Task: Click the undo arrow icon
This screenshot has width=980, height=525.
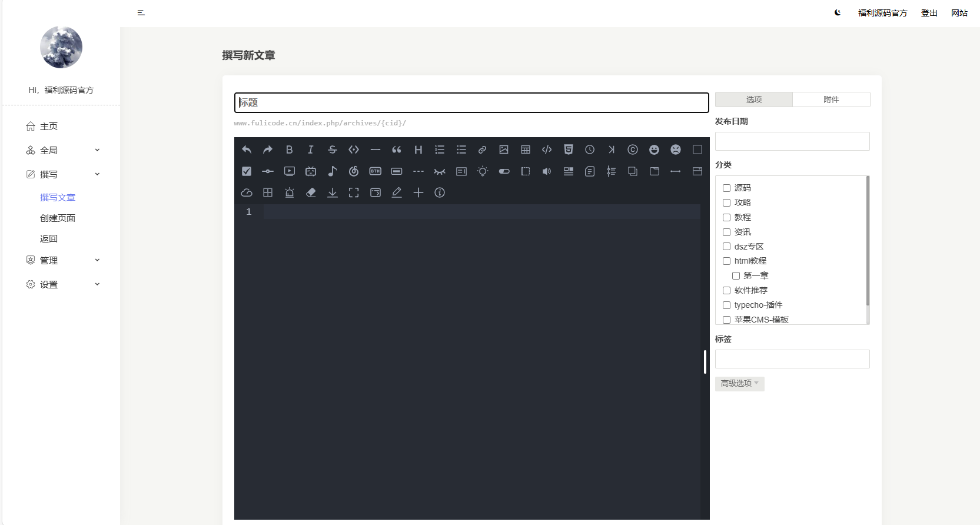Action: pyautogui.click(x=247, y=149)
